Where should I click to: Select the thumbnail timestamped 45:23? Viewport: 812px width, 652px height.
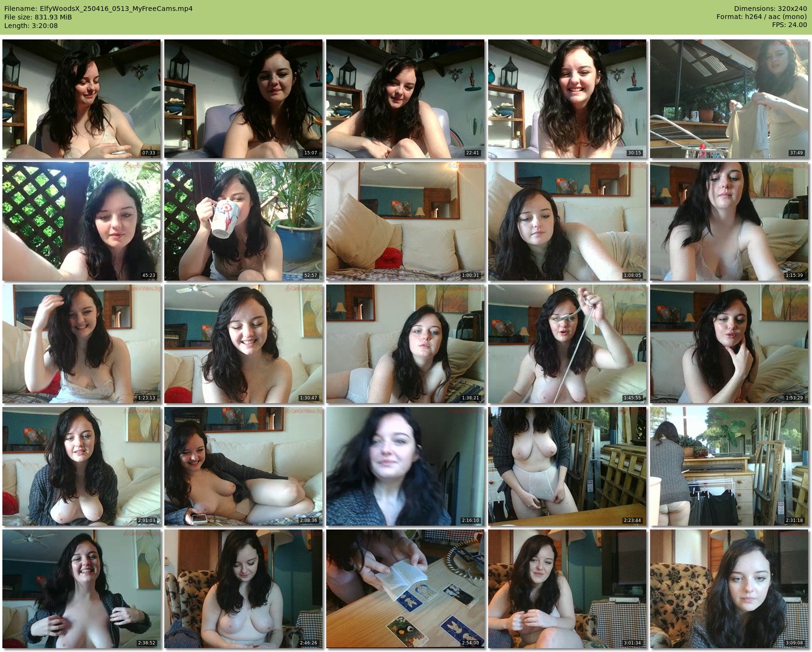click(81, 221)
